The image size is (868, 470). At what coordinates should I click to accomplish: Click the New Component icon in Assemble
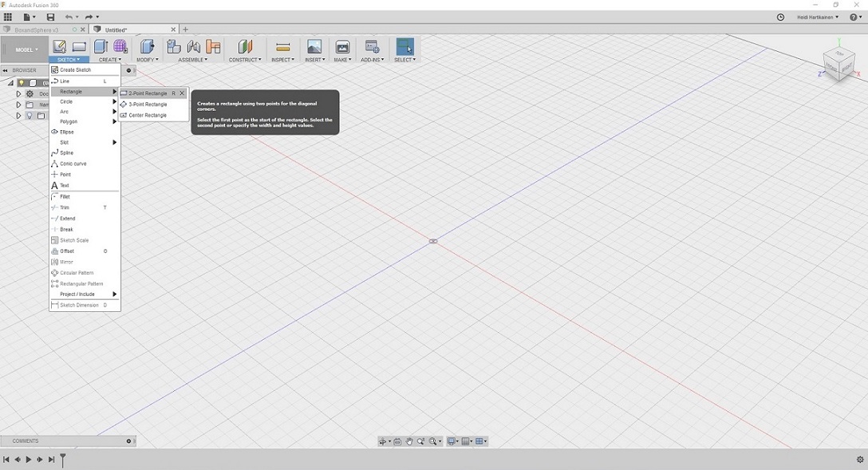point(174,46)
